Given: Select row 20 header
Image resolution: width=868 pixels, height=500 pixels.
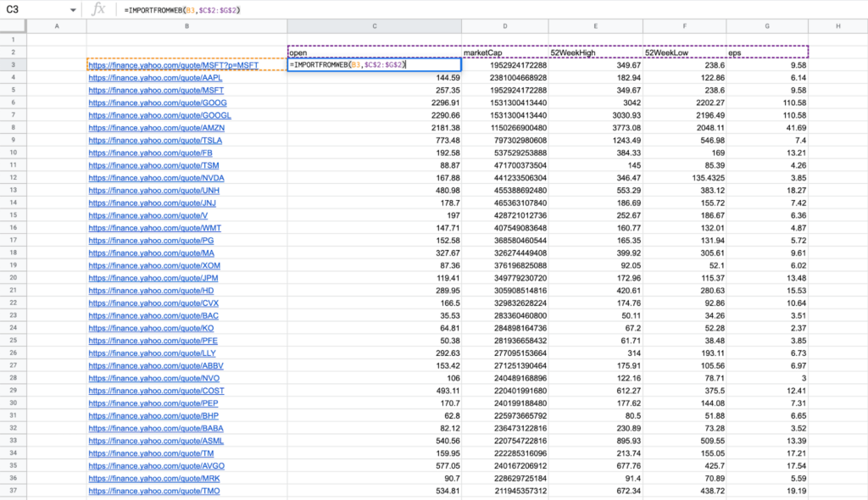Looking at the screenshot, I should tap(13, 278).
